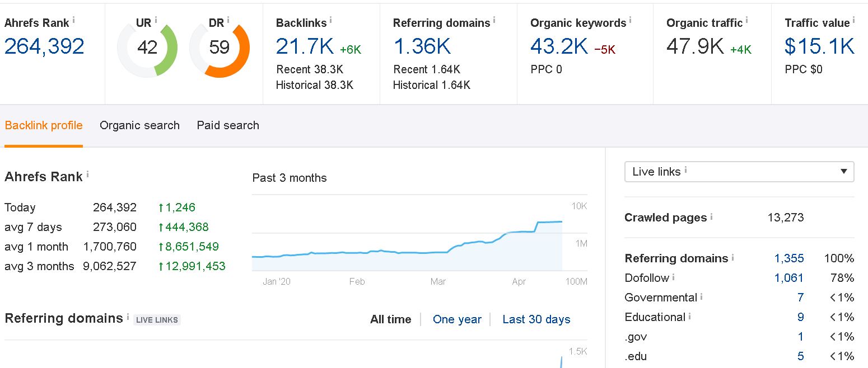Open the 21.7K backlinks count link
This screenshot has height=368, width=868.
tap(305, 47)
